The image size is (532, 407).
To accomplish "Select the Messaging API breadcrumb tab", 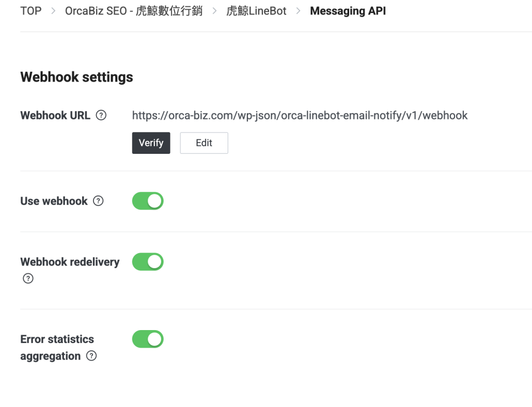I will coord(348,11).
